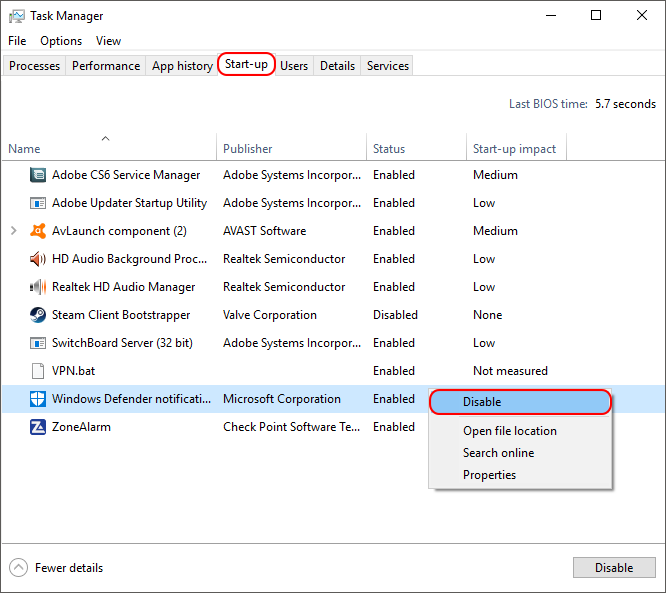This screenshot has height=593, width=666.
Task: Switch to the Performance tab
Action: 106,66
